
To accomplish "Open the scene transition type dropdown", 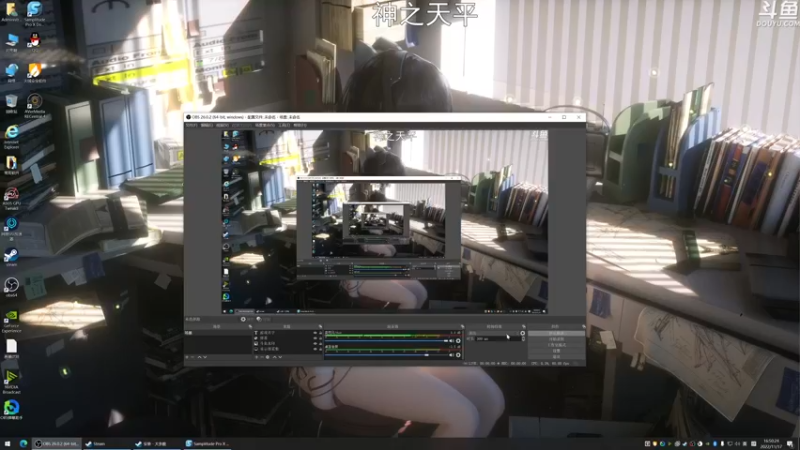I will tap(493, 333).
